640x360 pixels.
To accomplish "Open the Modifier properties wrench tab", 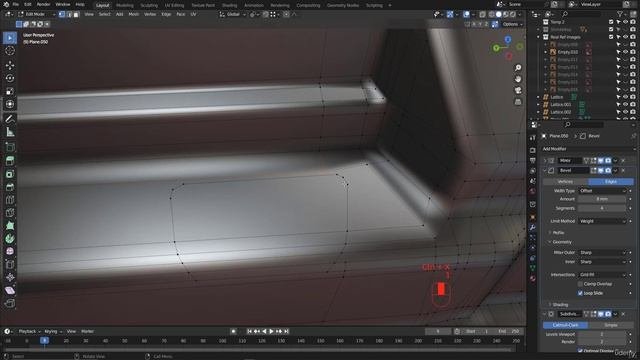I will click(x=533, y=227).
